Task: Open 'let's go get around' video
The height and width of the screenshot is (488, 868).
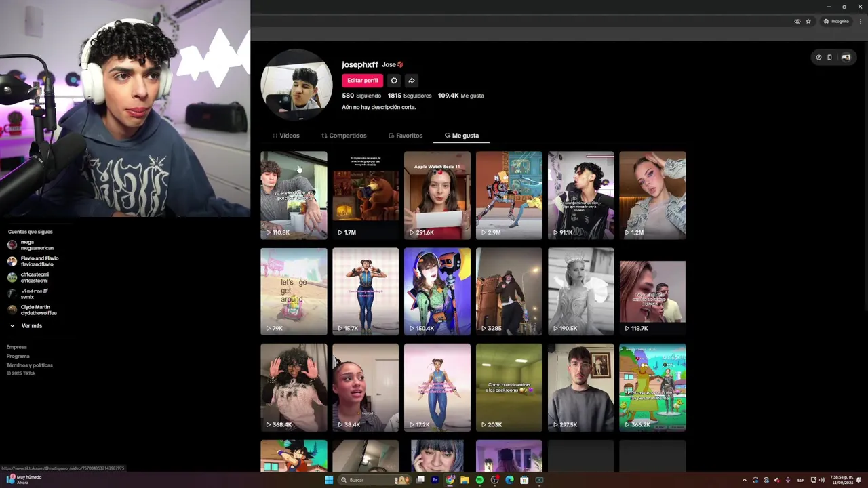Action: click(294, 291)
